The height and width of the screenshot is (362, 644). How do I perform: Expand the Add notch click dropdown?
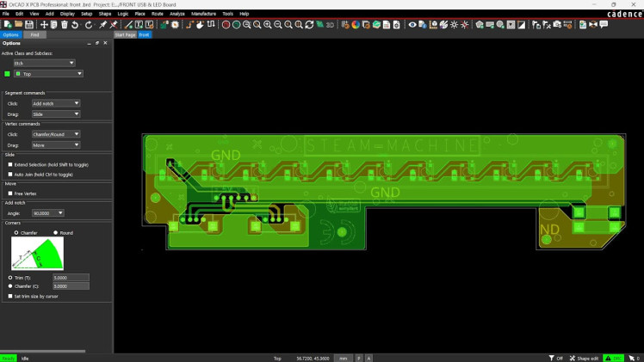click(x=56, y=103)
